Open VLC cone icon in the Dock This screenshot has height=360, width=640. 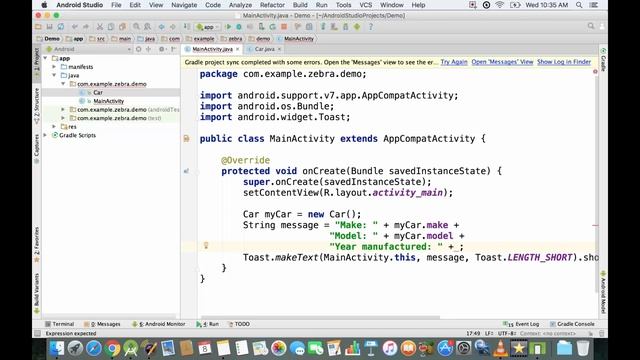[x=500, y=348]
